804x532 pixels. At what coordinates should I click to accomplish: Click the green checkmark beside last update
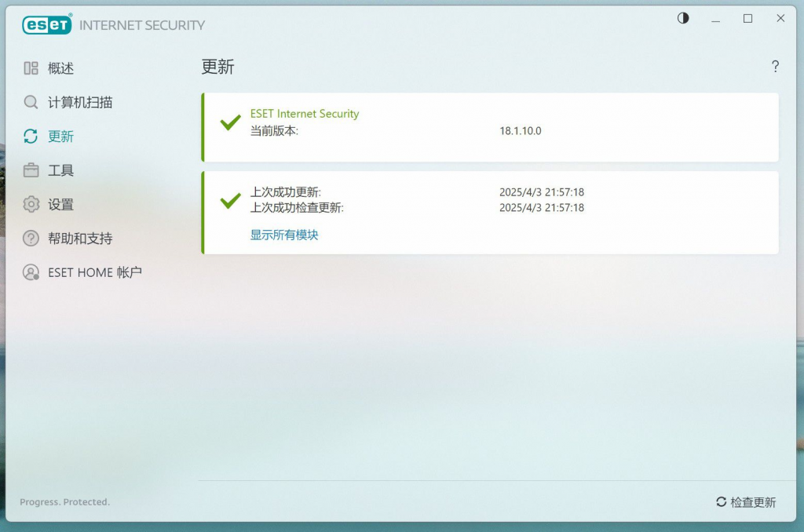coord(230,200)
